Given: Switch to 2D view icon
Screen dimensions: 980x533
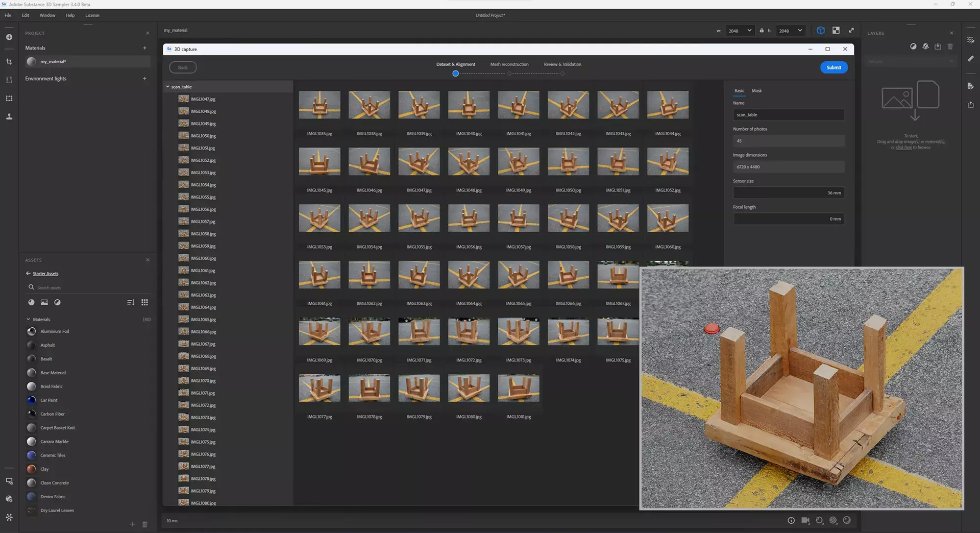Looking at the screenshot, I should pos(836,31).
